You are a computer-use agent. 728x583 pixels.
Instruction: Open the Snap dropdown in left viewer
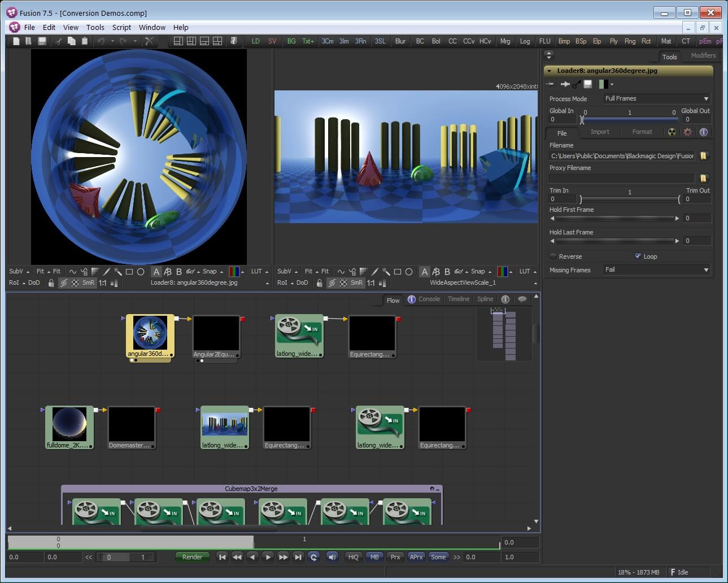pos(213,271)
